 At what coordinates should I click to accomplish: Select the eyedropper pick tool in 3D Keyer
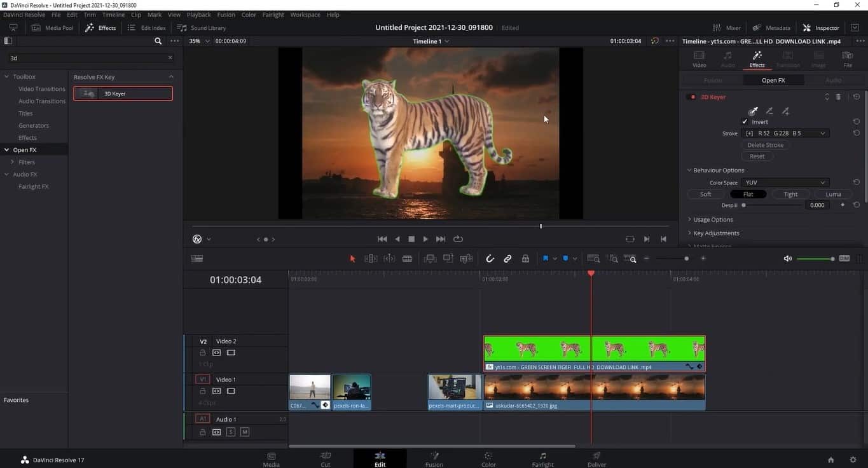(x=753, y=111)
